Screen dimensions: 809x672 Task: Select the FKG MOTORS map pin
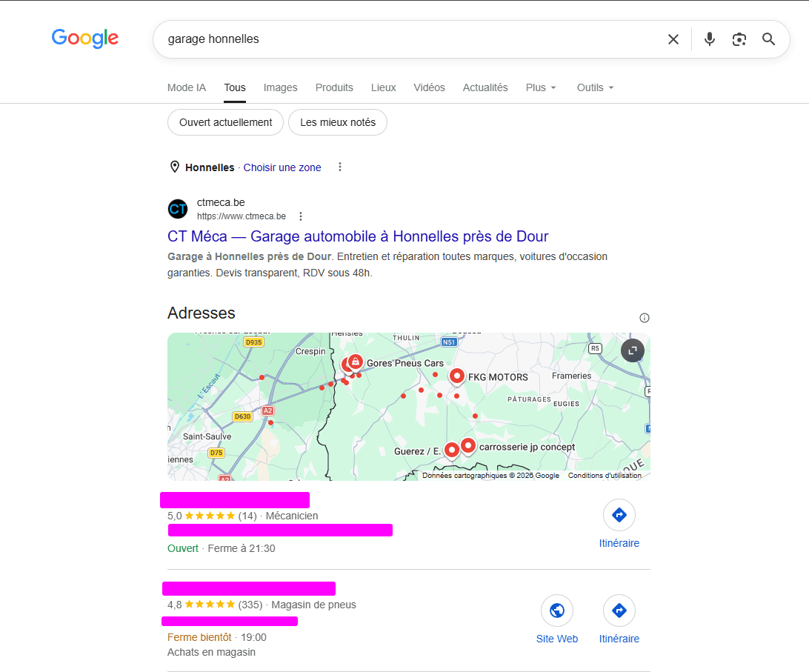456,377
